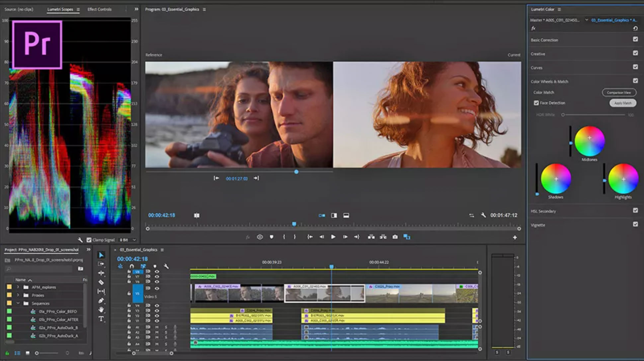Select the Hand tool
The width and height of the screenshot is (644, 361).
(101, 309)
